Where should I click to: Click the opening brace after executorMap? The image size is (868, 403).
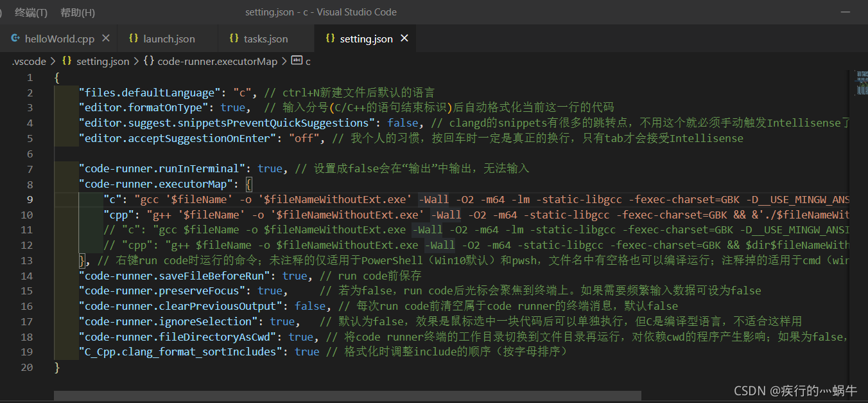(x=249, y=184)
